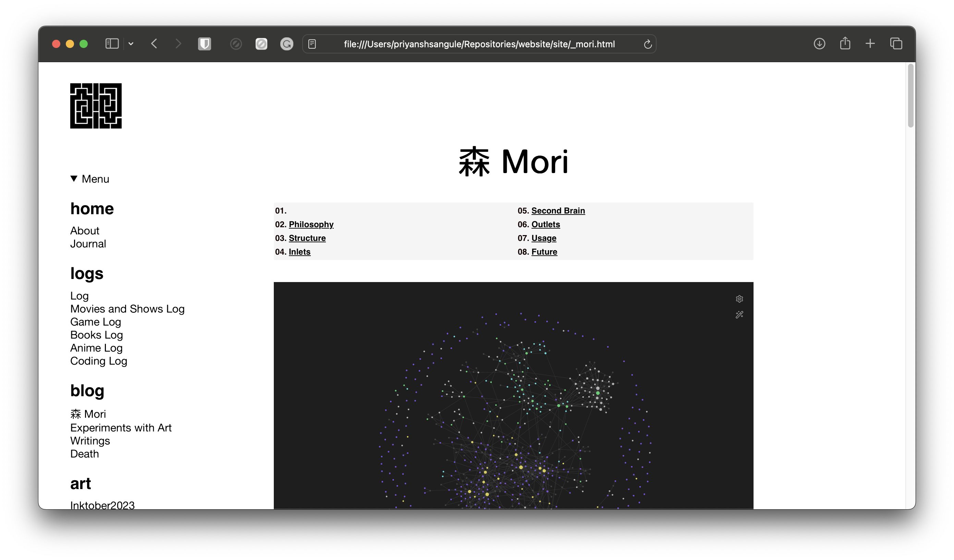Open the Grammarly extension icon
954x560 pixels.
point(286,44)
